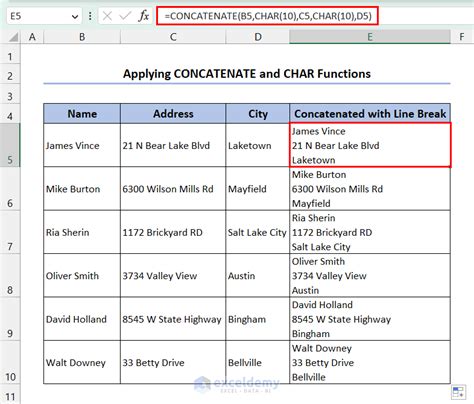Open the Name Box dropdown arrow
474x404 pixels.
click(75, 16)
